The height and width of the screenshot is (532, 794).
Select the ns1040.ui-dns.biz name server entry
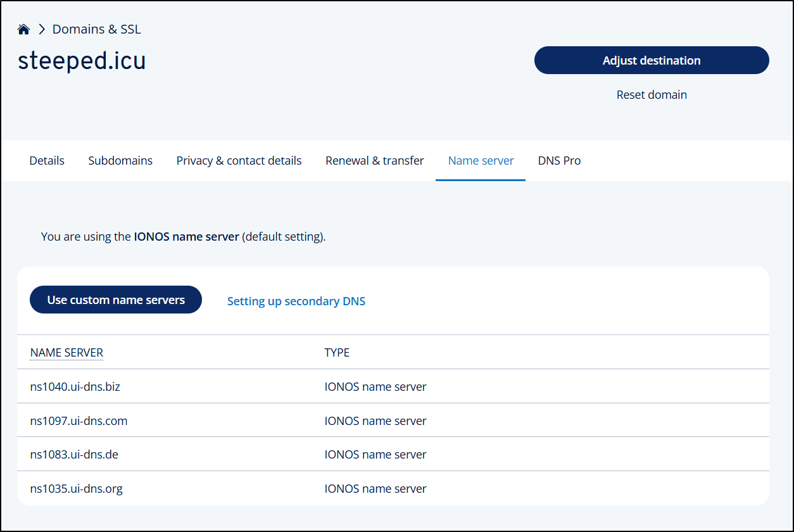[75, 386]
